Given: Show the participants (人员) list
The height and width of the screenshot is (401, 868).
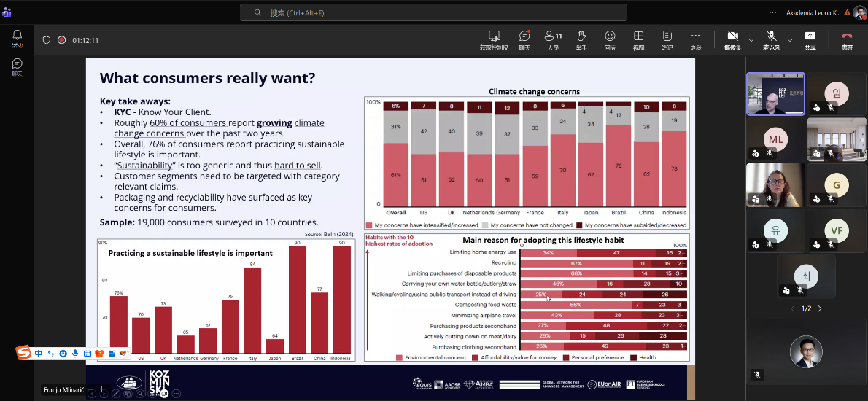Looking at the screenshot, I should point(553,40).
